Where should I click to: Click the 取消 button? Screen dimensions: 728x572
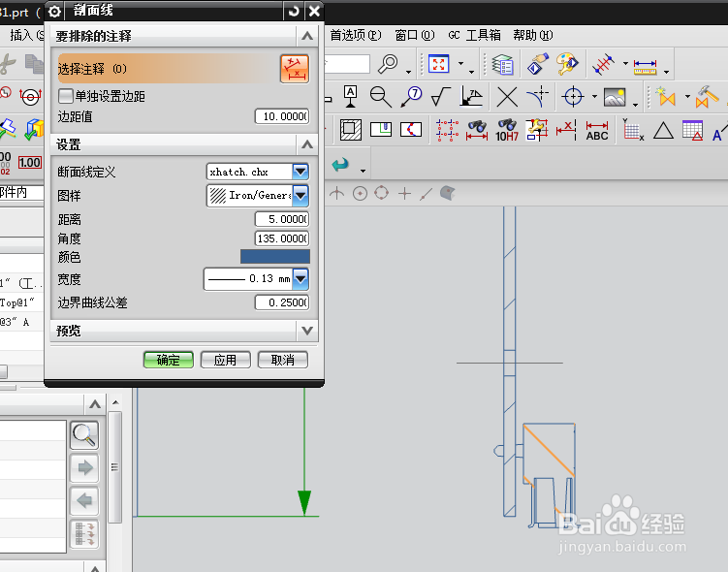click(x=282, y=360)
